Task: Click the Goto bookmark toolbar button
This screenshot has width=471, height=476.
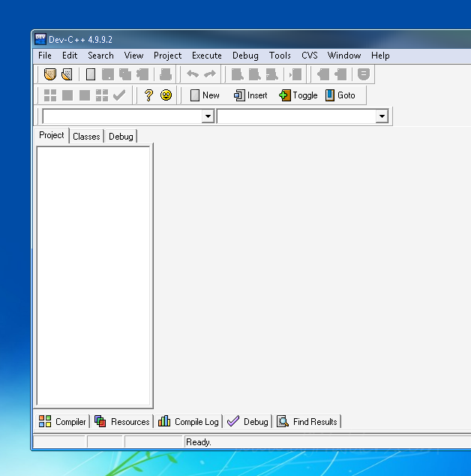Action: pos(340,95)
